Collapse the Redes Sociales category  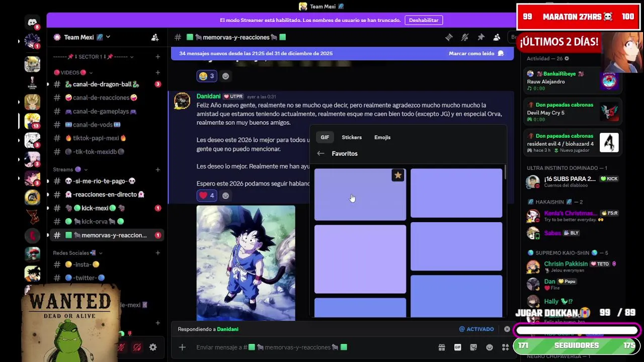click(78, 253)
